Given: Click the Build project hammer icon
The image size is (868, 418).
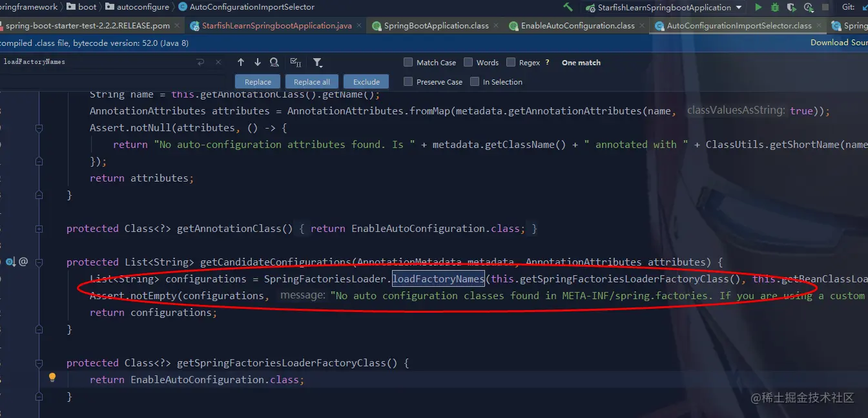Looking at the screenshot, I should [568, 7].
